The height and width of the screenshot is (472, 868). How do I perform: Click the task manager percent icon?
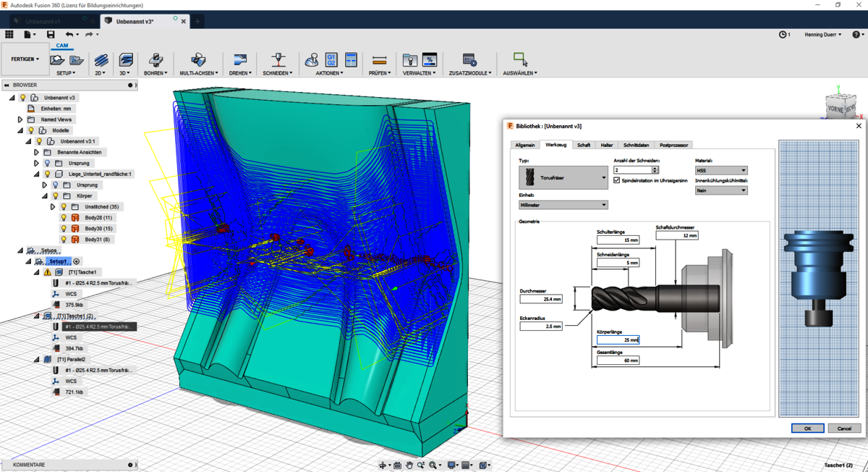(430, 60)
